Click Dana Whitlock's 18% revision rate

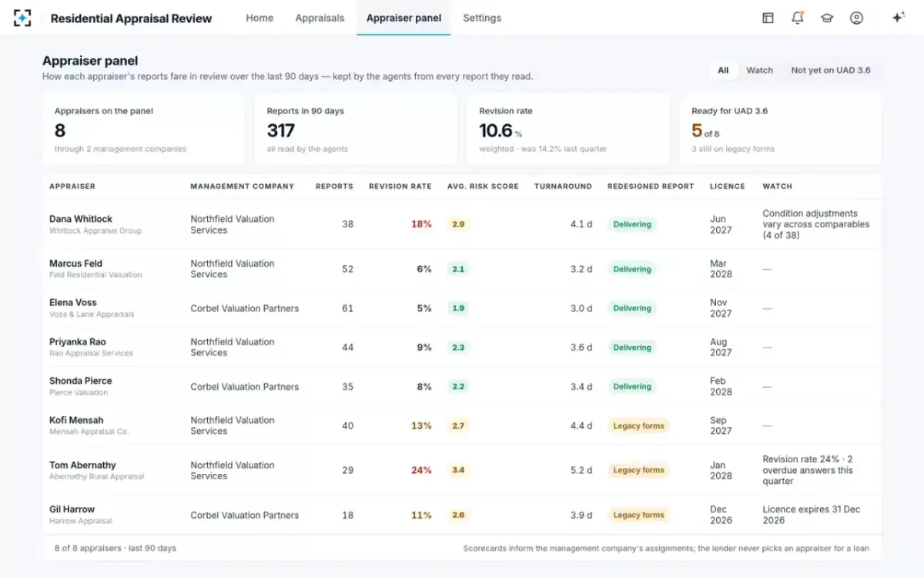421,224
